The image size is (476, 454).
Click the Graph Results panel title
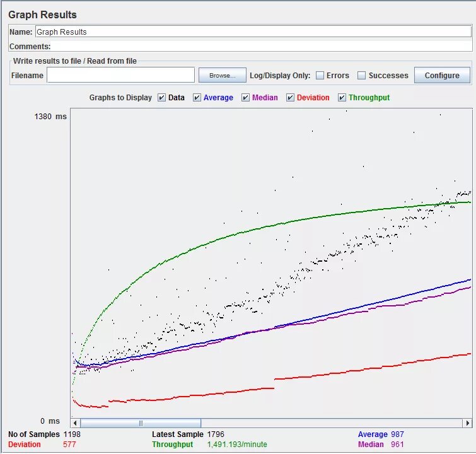pyautogui.click(x=42, y=15)
